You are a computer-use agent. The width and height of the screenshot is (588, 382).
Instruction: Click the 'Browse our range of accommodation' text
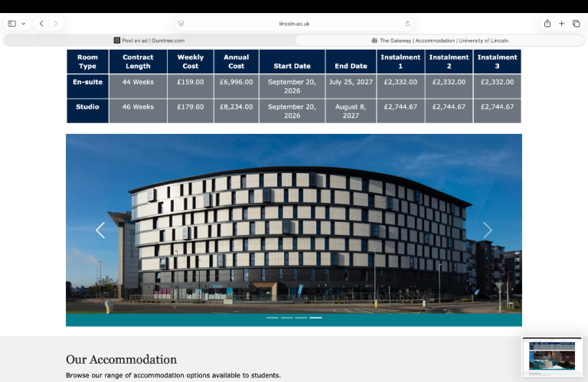point(173,375)
